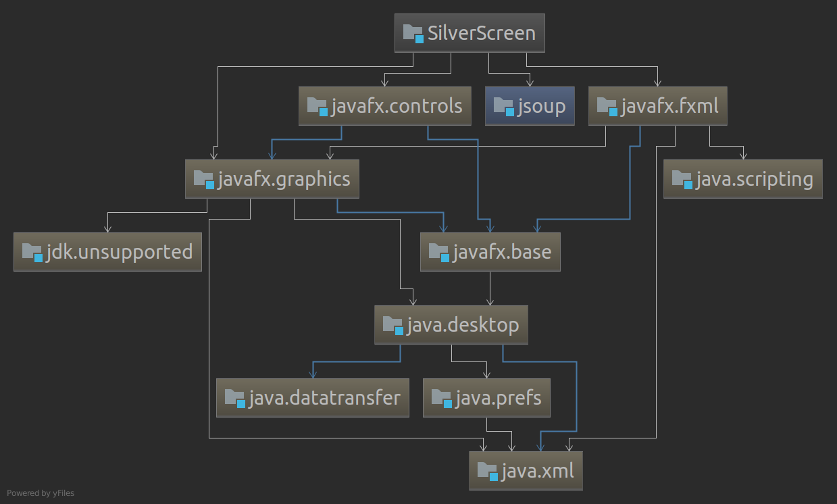The image size is (837, 504).
Task: Click the java.scripting module folder icon
Action: 682,179
